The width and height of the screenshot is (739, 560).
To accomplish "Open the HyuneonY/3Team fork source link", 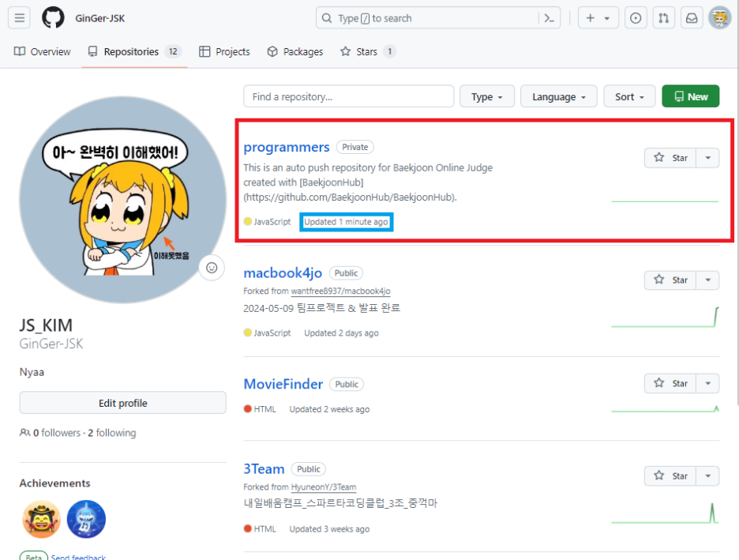I will (x=324, y=487).
